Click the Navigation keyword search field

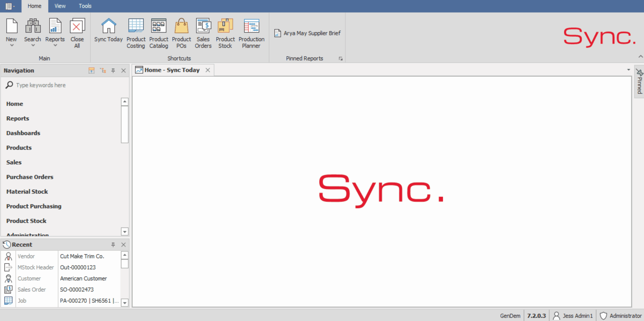click(x=67, y=85)
